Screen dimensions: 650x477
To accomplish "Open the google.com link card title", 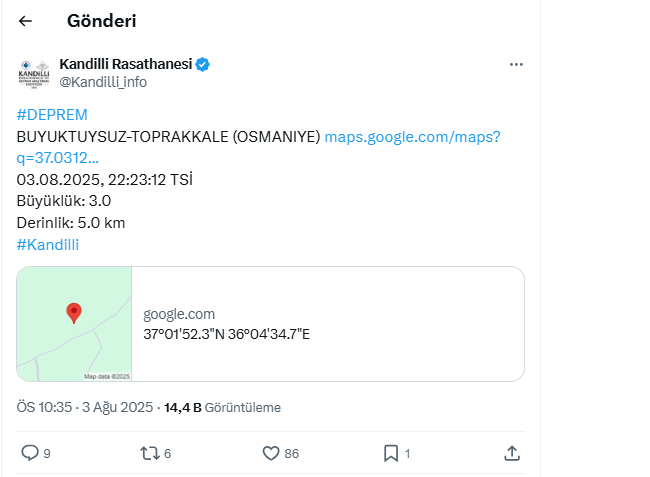I will [x=179, y=314].
